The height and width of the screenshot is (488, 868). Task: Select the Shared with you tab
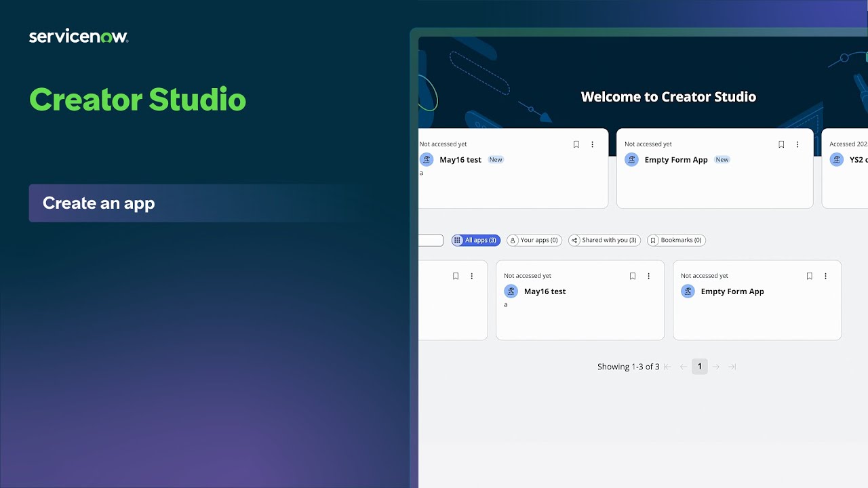pyautogui.click(x=604, y=240)
